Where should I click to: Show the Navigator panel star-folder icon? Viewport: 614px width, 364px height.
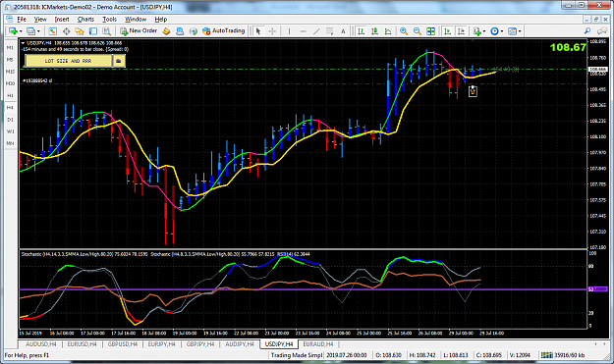pyautogui.click(x=80, y=30)
